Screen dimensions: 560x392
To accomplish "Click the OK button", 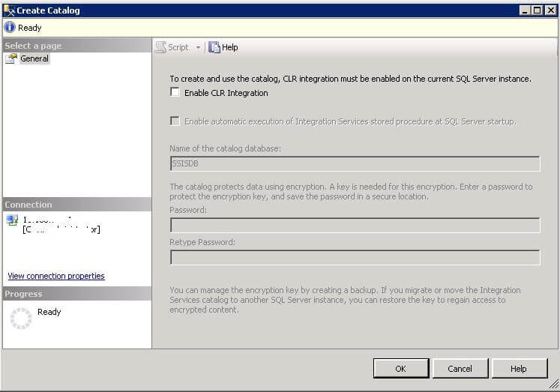I will point(401,369).
